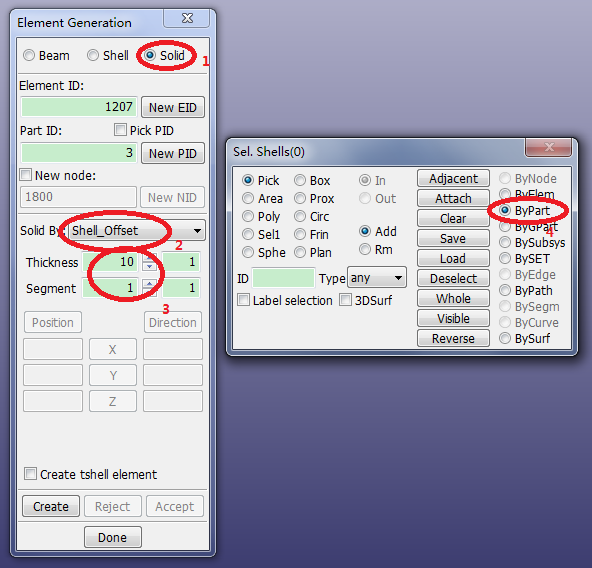Click the New EID button
Viewport: 592px width, 568px height.
point(173,108)
